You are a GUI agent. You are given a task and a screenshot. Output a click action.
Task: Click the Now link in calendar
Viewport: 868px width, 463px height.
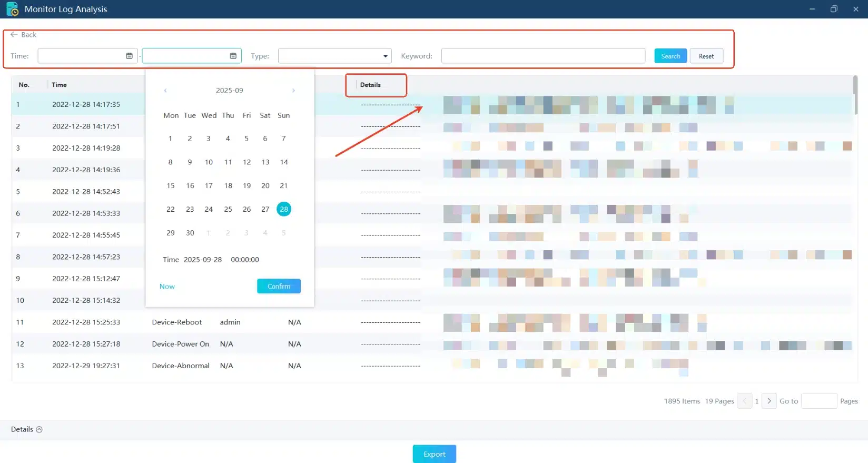tap(167, 287)
